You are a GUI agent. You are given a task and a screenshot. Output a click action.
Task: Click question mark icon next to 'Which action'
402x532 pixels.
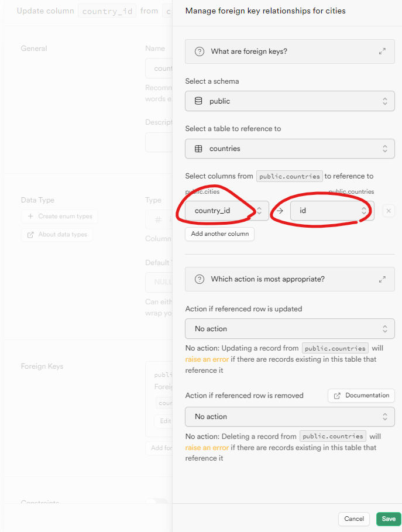[200, 279]
